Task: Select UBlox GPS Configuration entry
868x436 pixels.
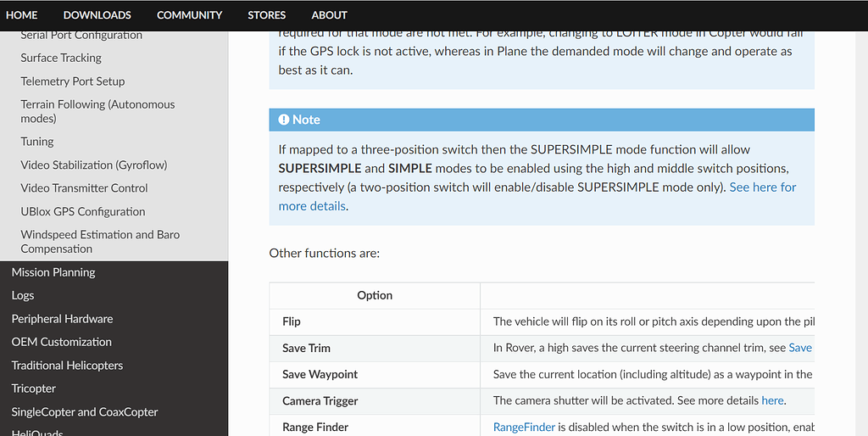Action: pos(83,211)
